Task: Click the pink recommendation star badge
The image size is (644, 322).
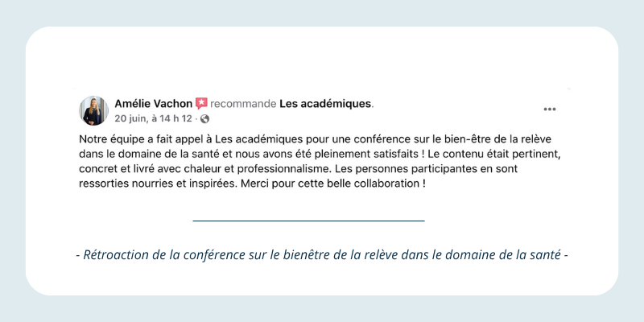Action: pos(201,104)
